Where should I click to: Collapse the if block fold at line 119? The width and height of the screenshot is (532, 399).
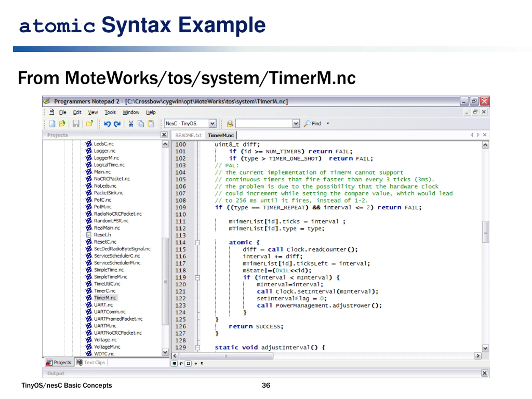[197, 278]
